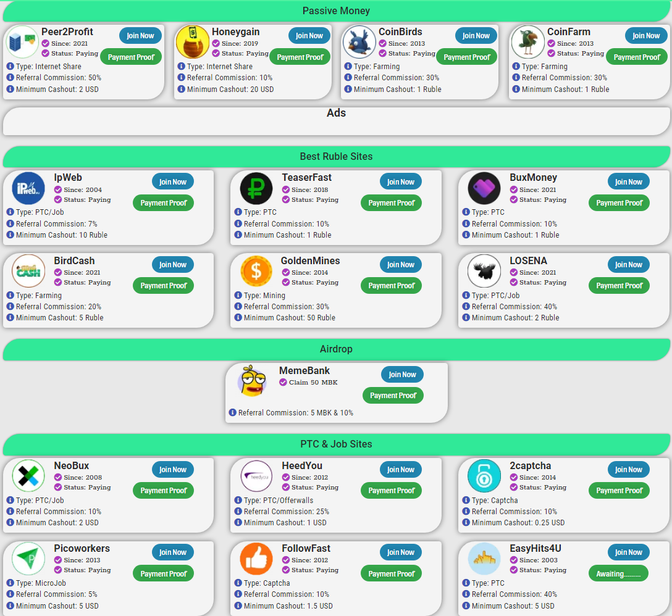This screenshot has height=616, width=672.
Task: Join LOSENA via Join Now
Action: [629, 264]
